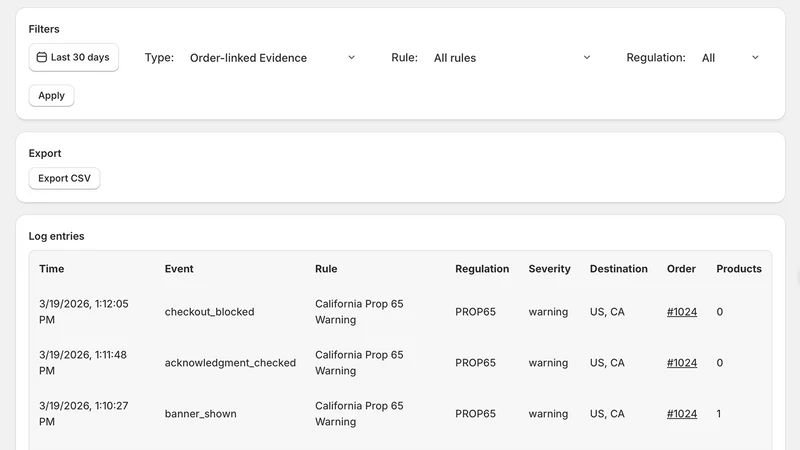
Task: Click warning severity in the banner_shown row
Action: [548, 414]
